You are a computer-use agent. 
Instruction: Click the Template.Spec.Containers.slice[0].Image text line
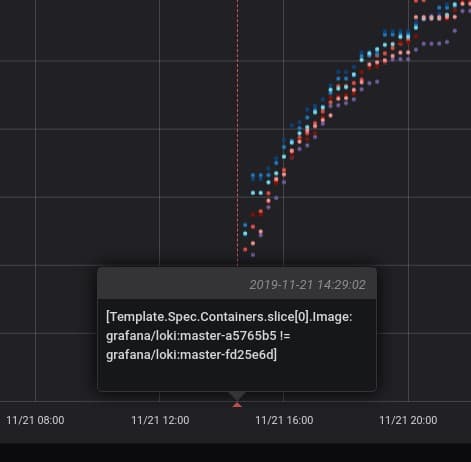point(229,317)
